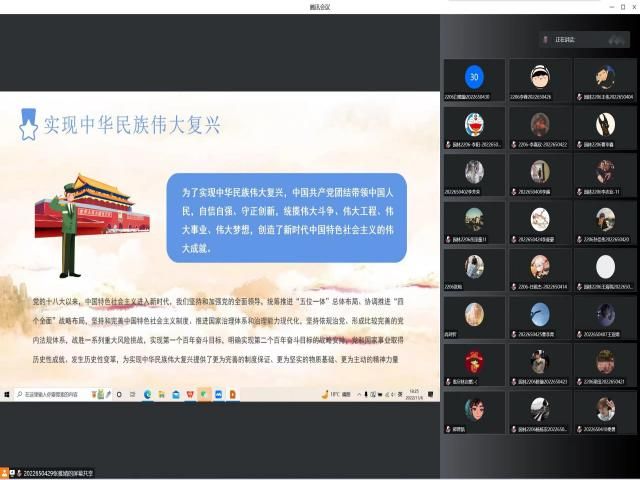The width and height of the screenshot is (640, 480).
Task: Click mic icon under red festive avatar
Action: tap(448, 382)
